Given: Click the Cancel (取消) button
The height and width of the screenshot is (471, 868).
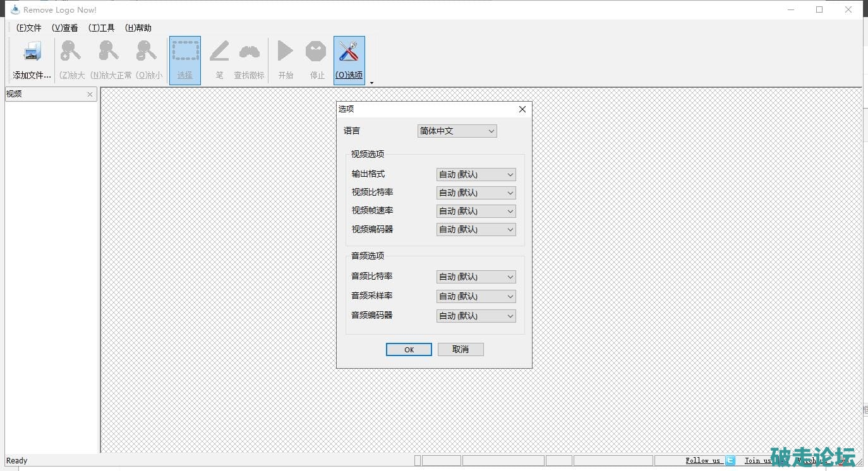Looking at the screenshot, I should pos(461,349).
